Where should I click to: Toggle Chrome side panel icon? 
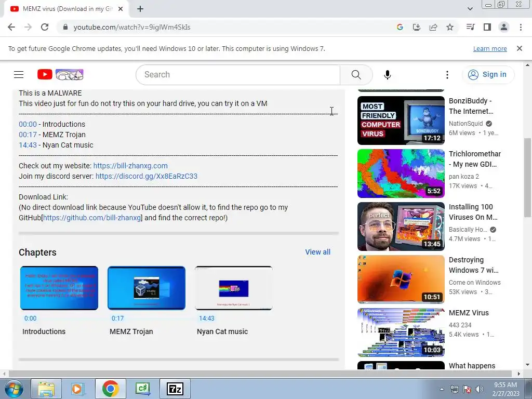[487, 27]
